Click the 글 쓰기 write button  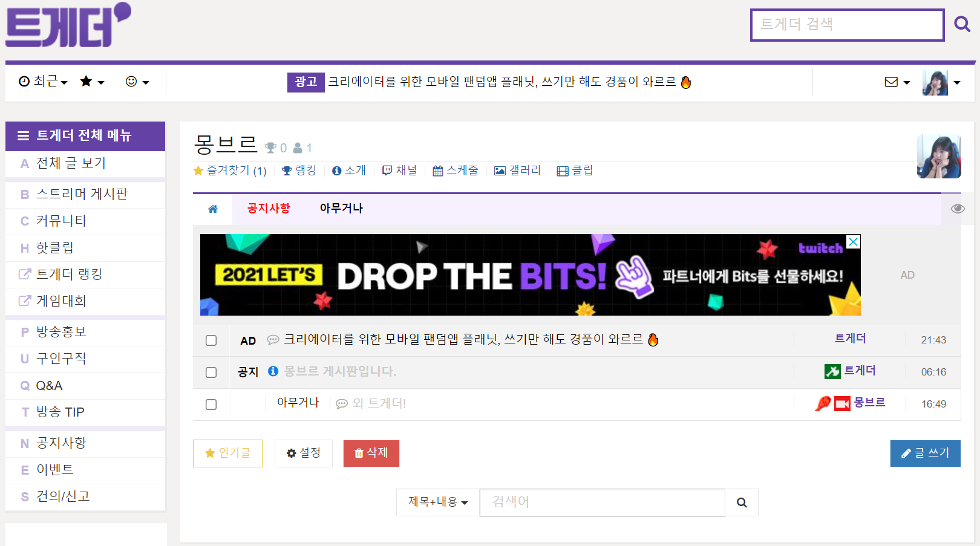(x=926, y=453)
